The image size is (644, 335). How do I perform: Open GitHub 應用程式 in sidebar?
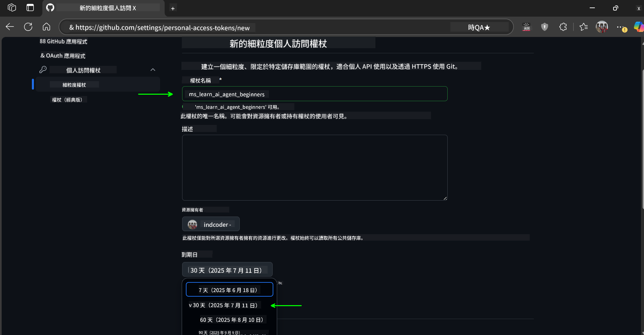(63, 41)
